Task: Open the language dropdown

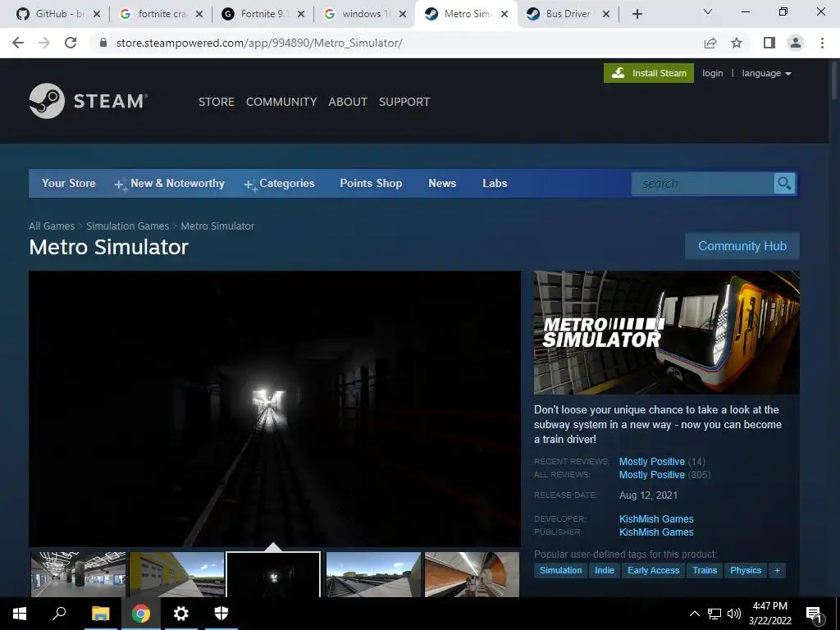Action: point(766,73)
